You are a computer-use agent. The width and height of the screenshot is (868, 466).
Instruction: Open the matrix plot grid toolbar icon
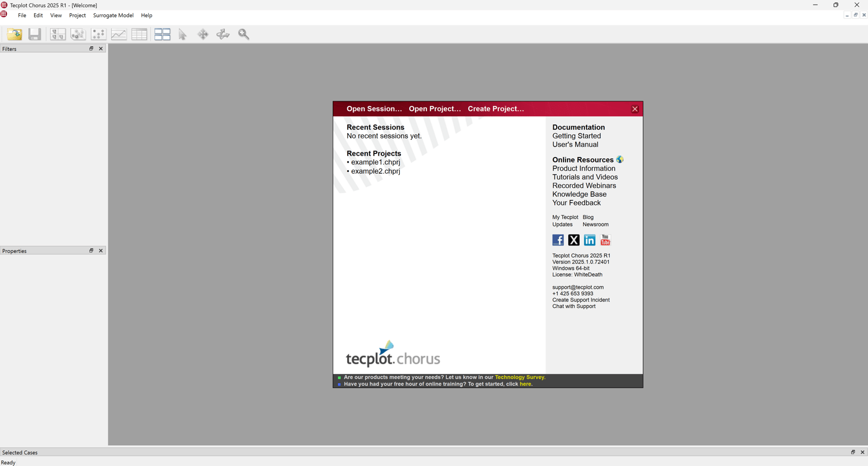coord(58,34)
